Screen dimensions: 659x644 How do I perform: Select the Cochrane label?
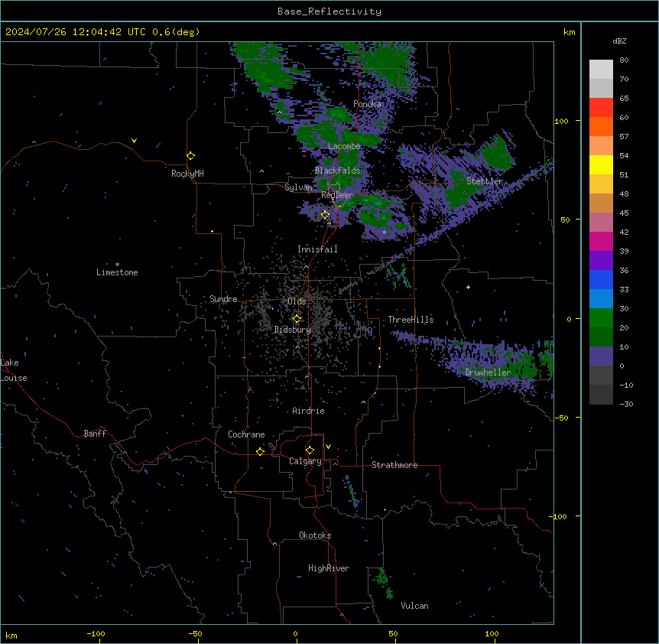point(246,434)
